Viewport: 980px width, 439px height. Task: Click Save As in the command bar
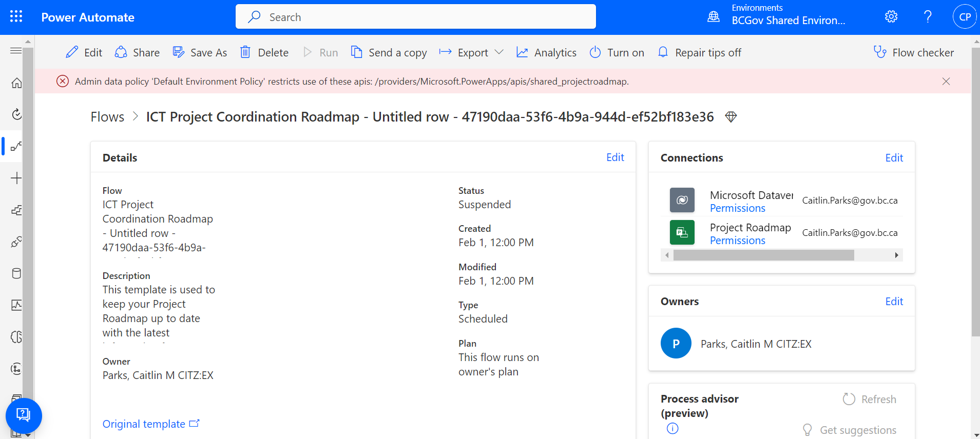(200, 52)
